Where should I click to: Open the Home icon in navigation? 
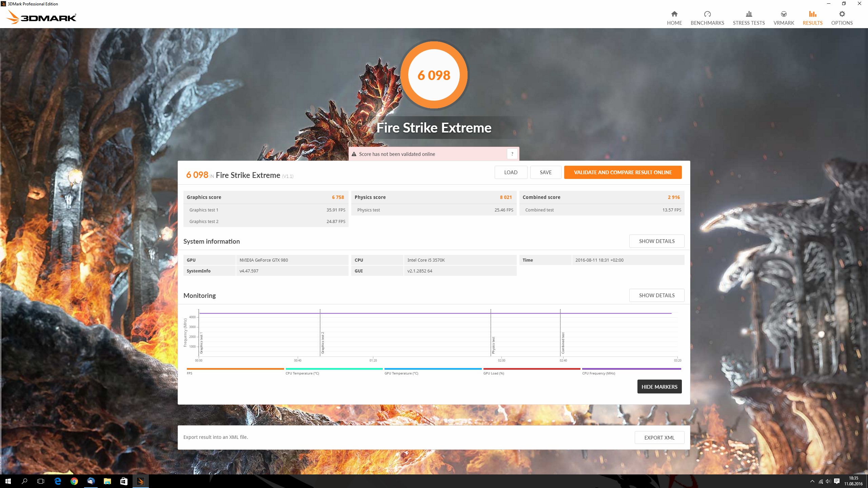(674, 14)
